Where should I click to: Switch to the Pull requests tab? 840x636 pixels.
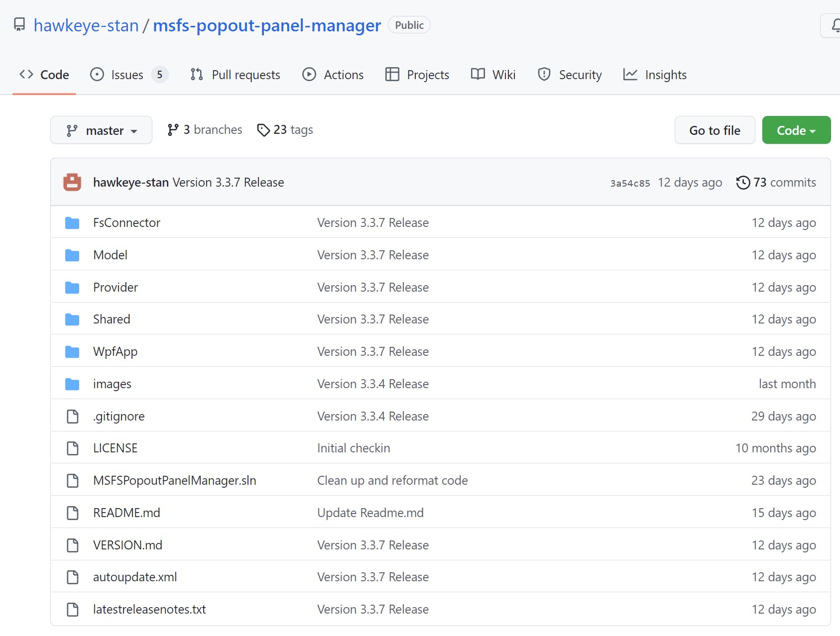click(235, 74)
